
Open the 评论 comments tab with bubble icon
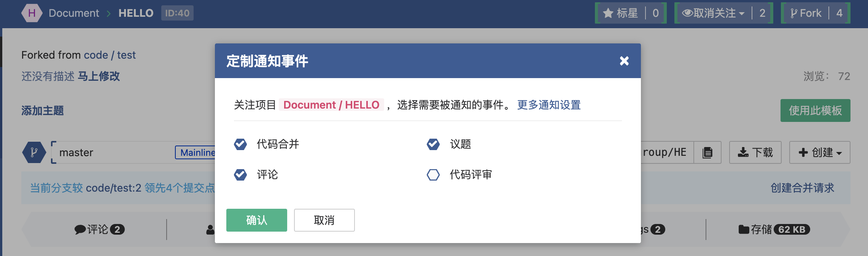tap(99, 229)
